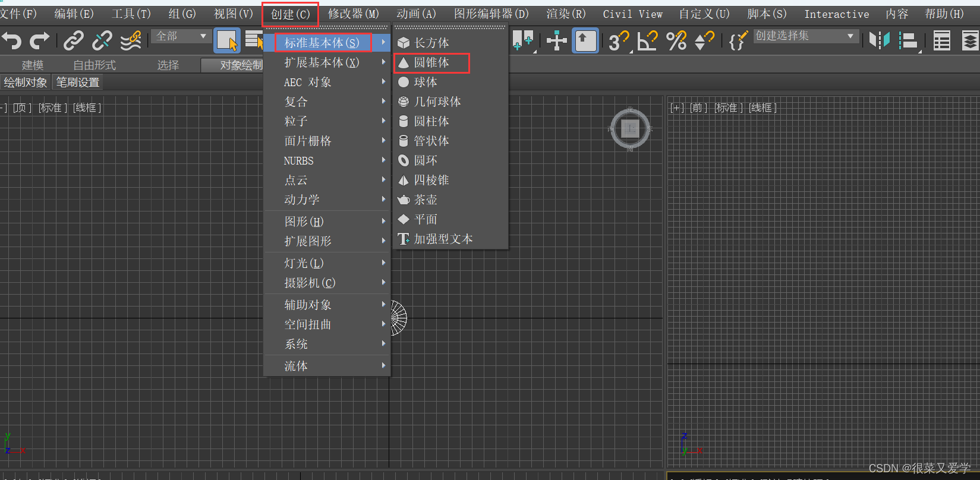
Task: Expand the 灯光(L) lights submenu
Action: (327, 263)
